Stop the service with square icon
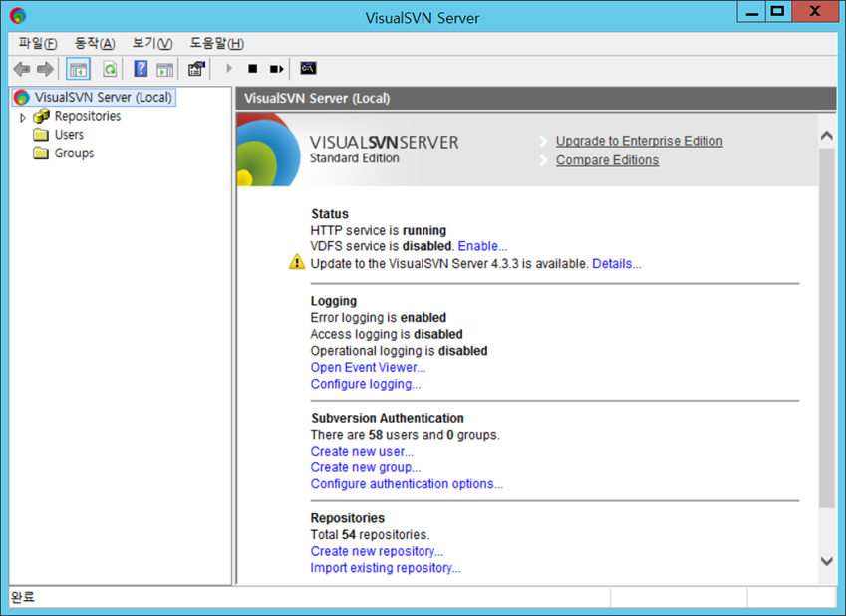 [252, 69]
